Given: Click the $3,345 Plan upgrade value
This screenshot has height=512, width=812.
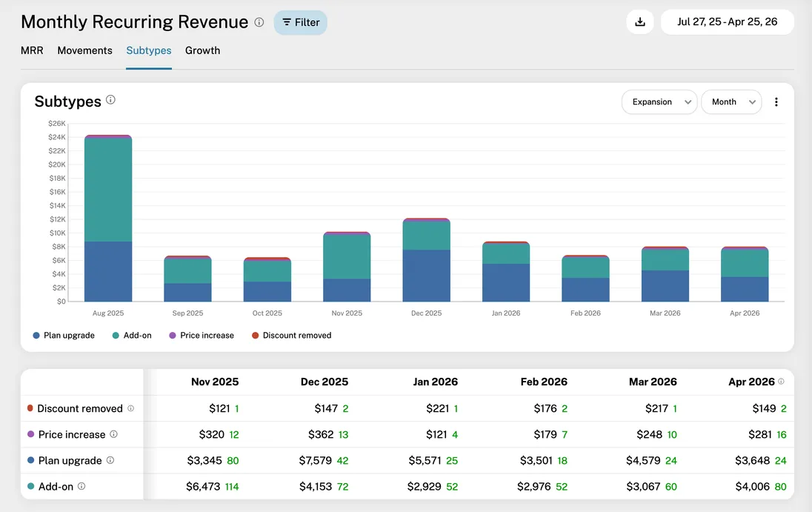Looking at the screenshot, I should pyautogui.click(x=204, y=460).
